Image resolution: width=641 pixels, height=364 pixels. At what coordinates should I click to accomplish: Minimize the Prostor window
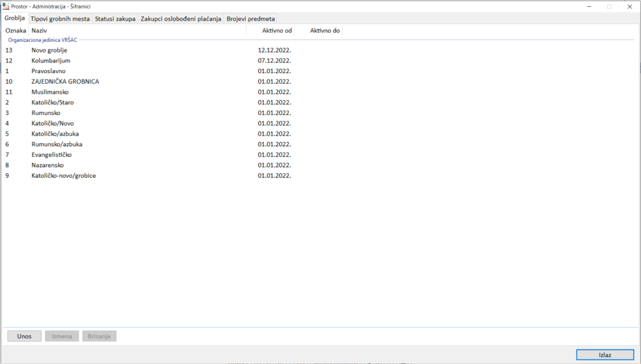coord(590,6)
